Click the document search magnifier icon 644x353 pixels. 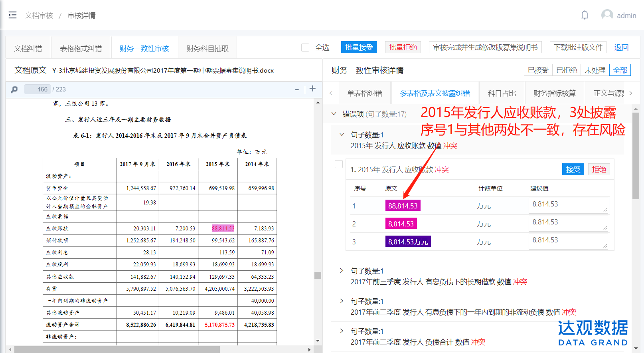[14, 89]
